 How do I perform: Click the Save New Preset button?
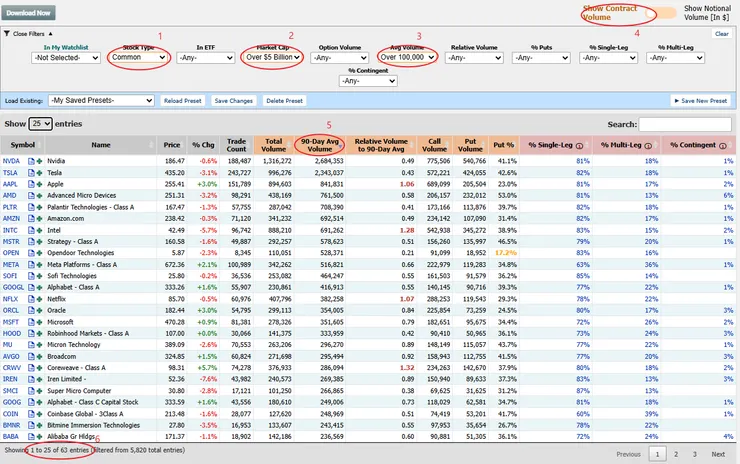point(702,101)
